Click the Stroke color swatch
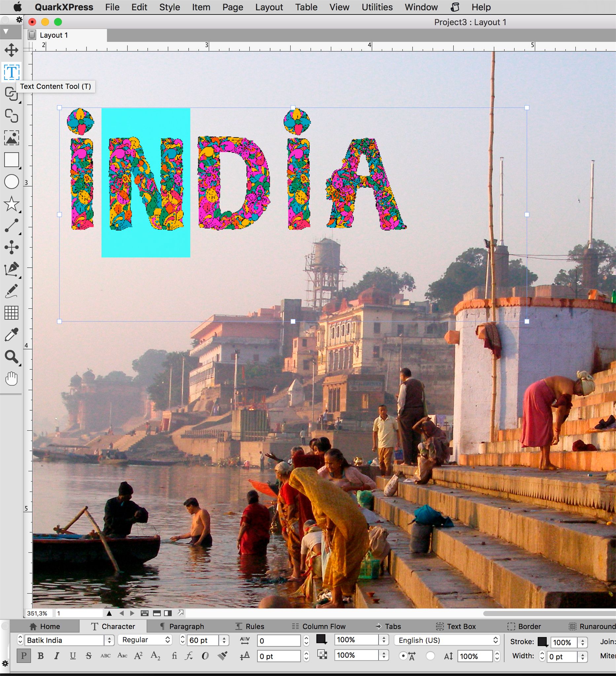616x676 pixels. click(543, 642)
